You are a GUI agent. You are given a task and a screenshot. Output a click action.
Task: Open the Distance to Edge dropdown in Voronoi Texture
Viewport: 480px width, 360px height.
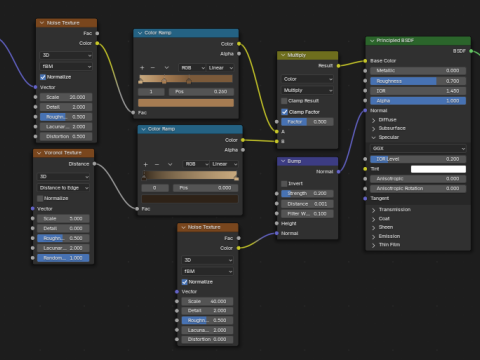point(63,188)
